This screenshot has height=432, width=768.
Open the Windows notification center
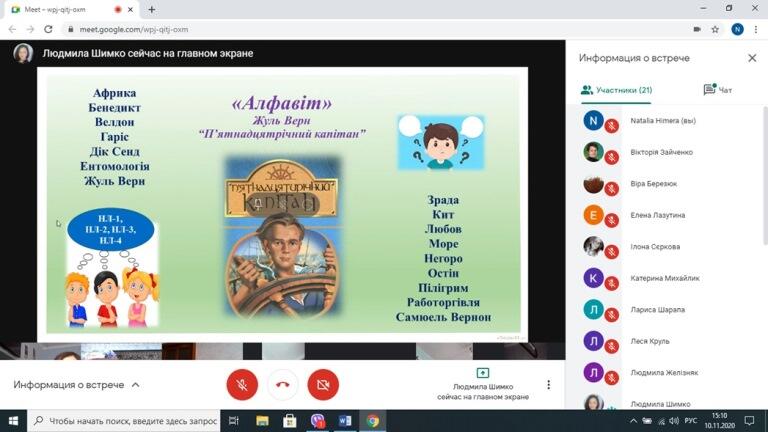click(749, 421)
